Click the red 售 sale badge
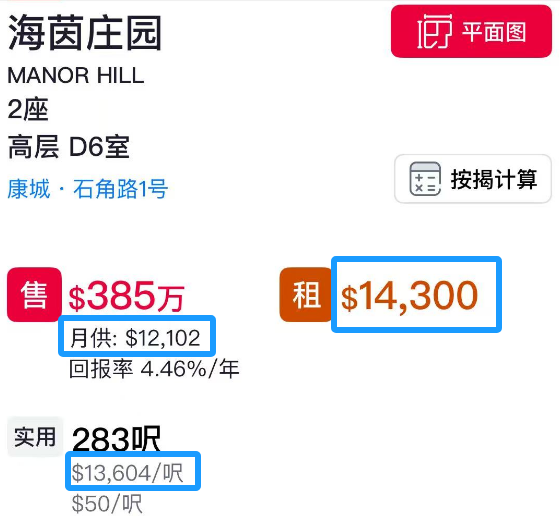The image size is (560, 526). (34, 295)
